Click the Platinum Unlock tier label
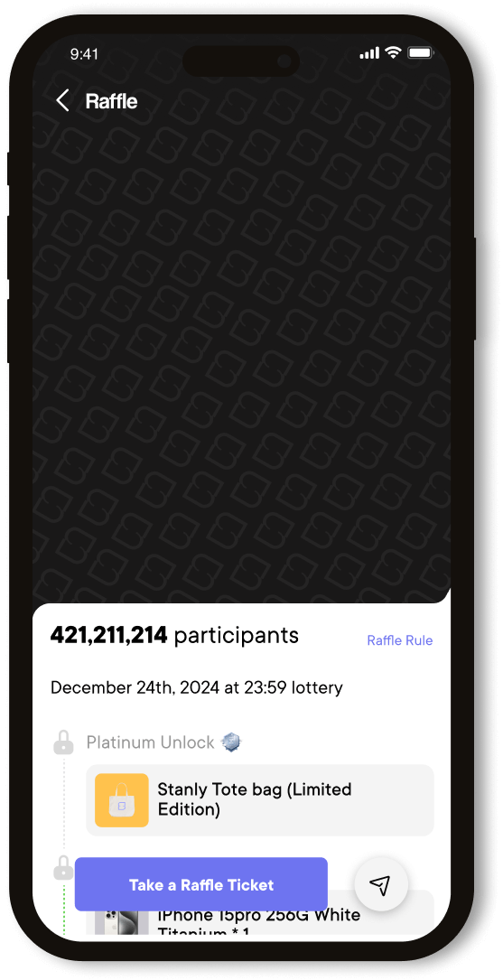Viewport: 503px width, 980px height. coord(151,742)
